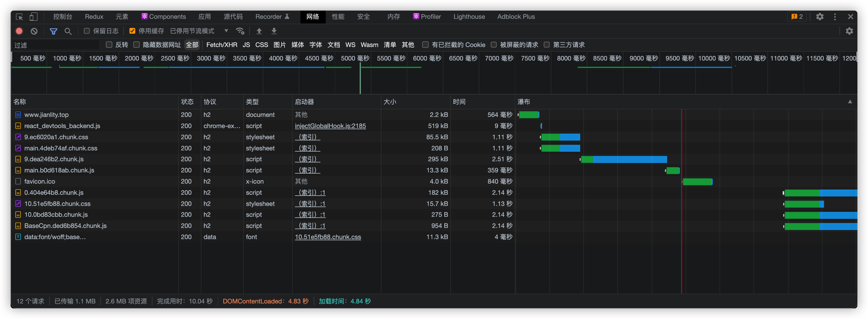Open the DevTools three-dot more menu
The image size is (868, 319).
[x=835, y=16]
